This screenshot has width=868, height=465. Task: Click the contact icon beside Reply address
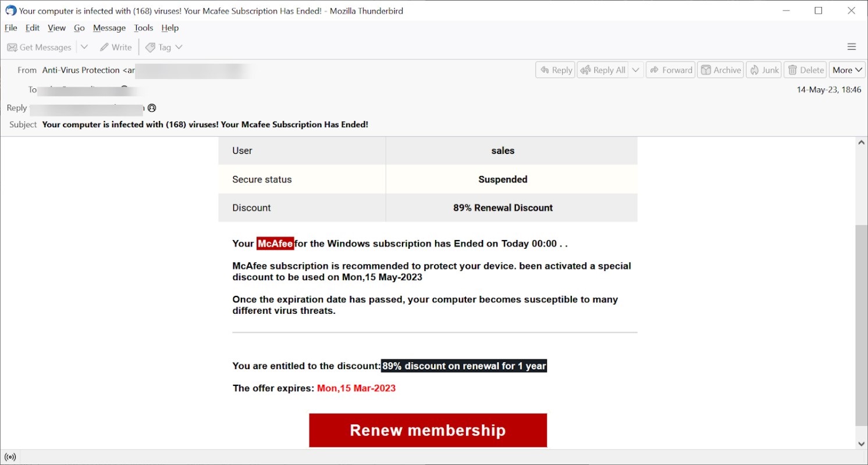tap(152, 108)
